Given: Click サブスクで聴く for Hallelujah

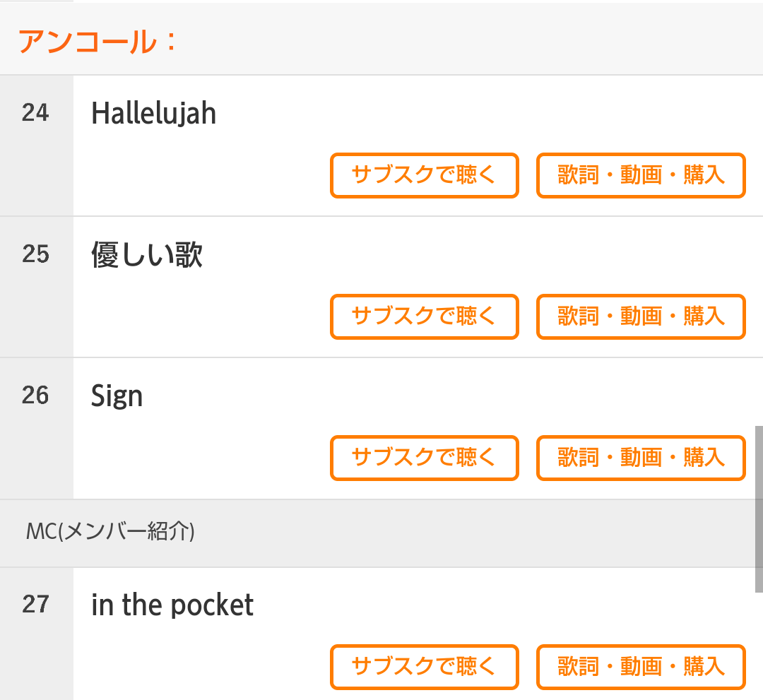Looking at the screenshot, I should (x=424, y=175).
